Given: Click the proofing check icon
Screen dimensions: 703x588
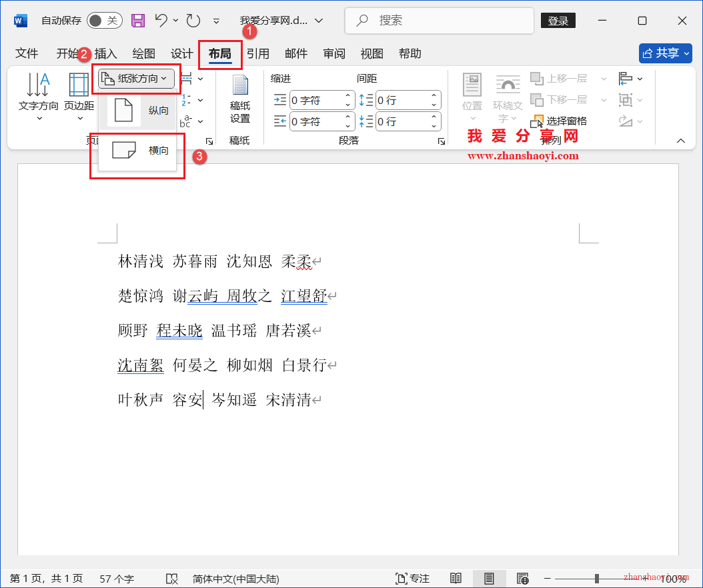Looking at the screenshot, I should click(x=172, y=579).
